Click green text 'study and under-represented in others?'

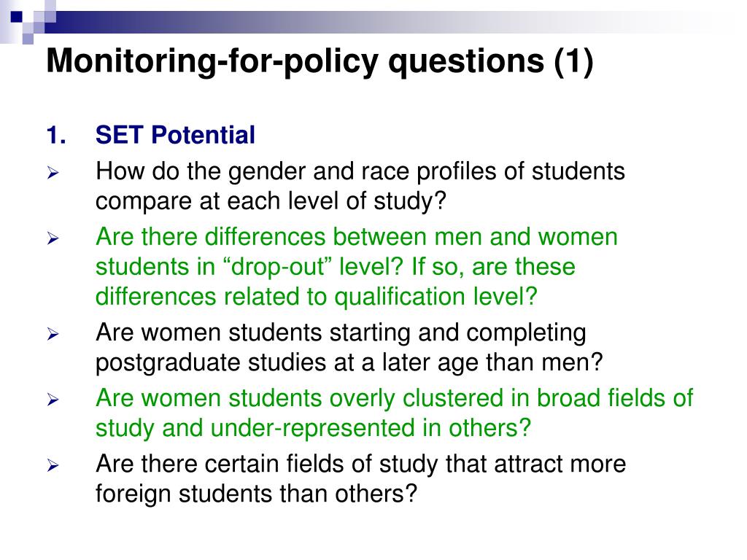(313, 428)
